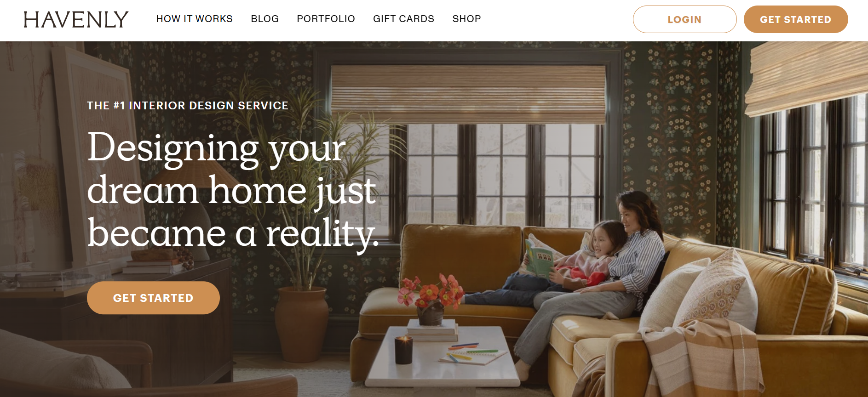Viewport: 868px width, 397px height.
Task: Visit the Shop link
Action: click(x=466, y=19)
